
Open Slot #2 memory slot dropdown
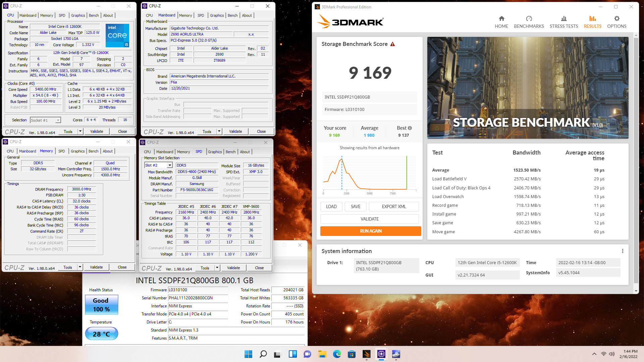pyautogui.click(x=158, y=165)
